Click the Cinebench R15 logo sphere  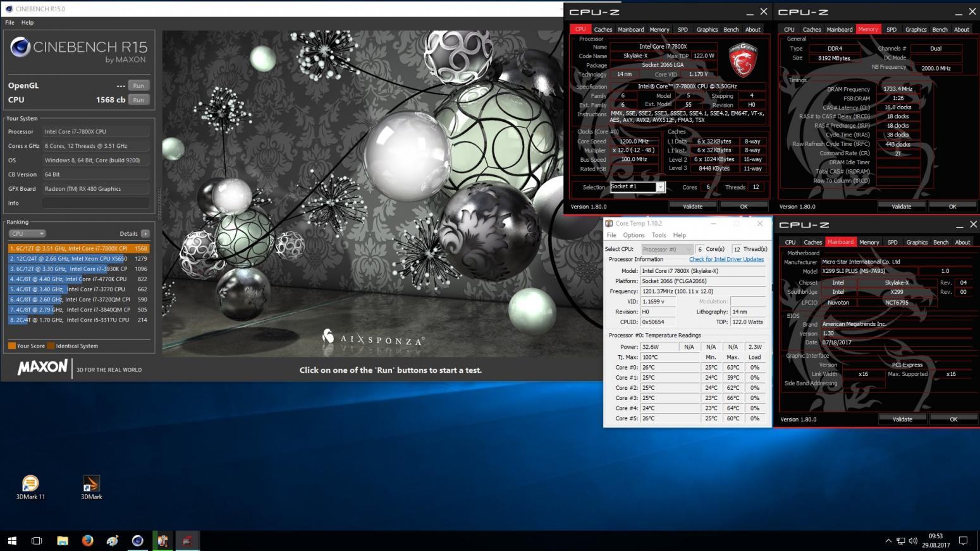click(21, 48)
